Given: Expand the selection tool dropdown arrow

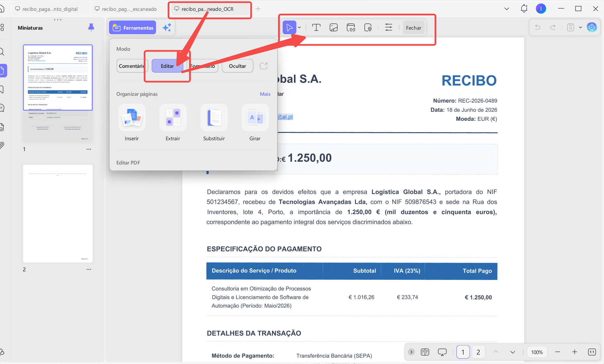Looking at the screenshot, I should [x=299, y=28].
